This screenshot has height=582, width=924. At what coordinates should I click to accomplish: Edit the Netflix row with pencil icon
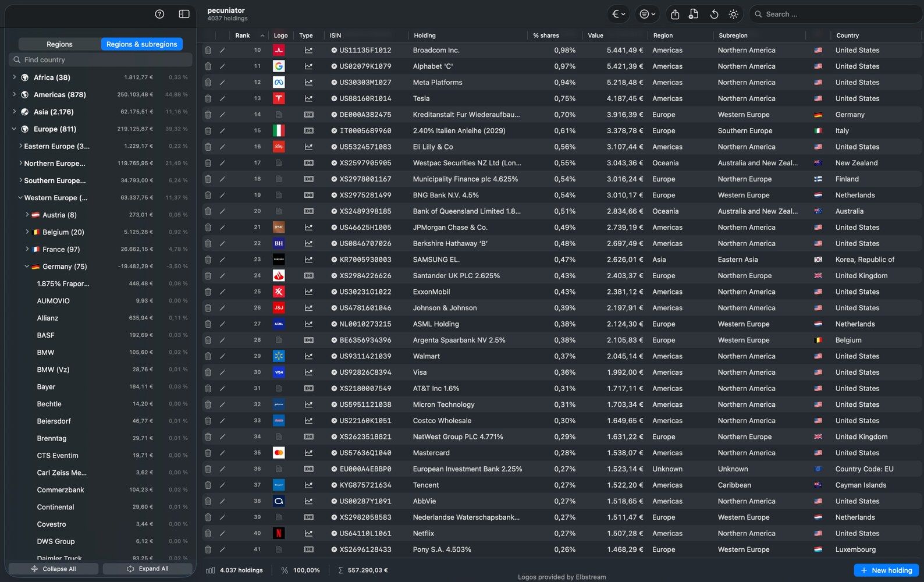(x=222, y=533)
